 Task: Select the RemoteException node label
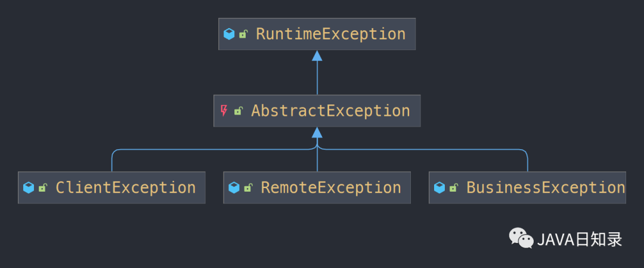pyautogui.click(x=331, y=187)
